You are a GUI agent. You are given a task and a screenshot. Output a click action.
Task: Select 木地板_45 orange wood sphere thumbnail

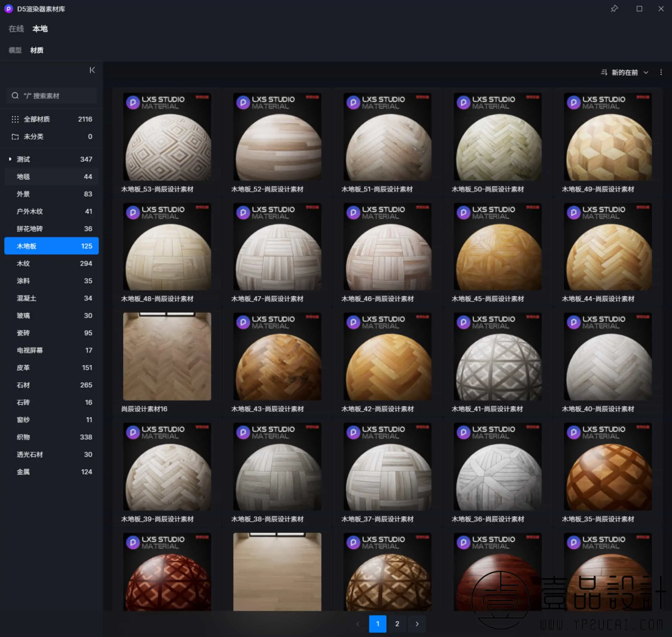(x=497, y=247)
